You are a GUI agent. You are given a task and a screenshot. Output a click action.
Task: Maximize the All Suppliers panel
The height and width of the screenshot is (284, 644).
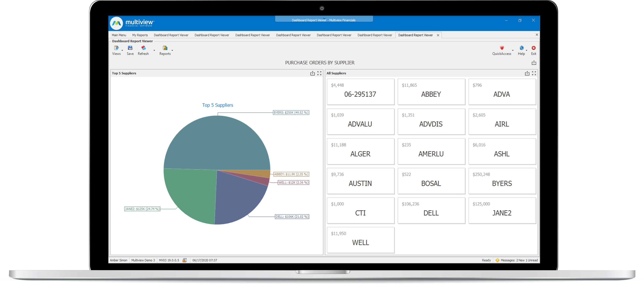[534, 73]
